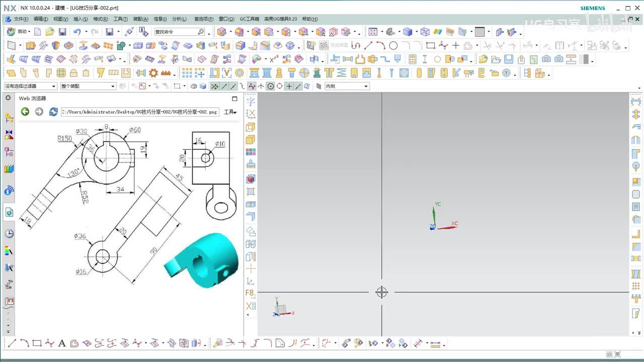Select the Rectangle tool in bottom toolbar
The height and width of the screenshot is (362, 644).
37,343
